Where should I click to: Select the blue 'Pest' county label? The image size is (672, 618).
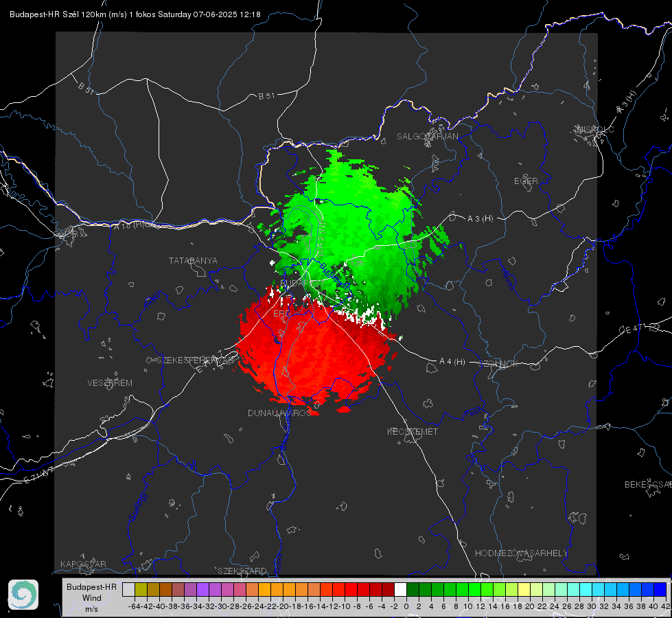(472, 413)
